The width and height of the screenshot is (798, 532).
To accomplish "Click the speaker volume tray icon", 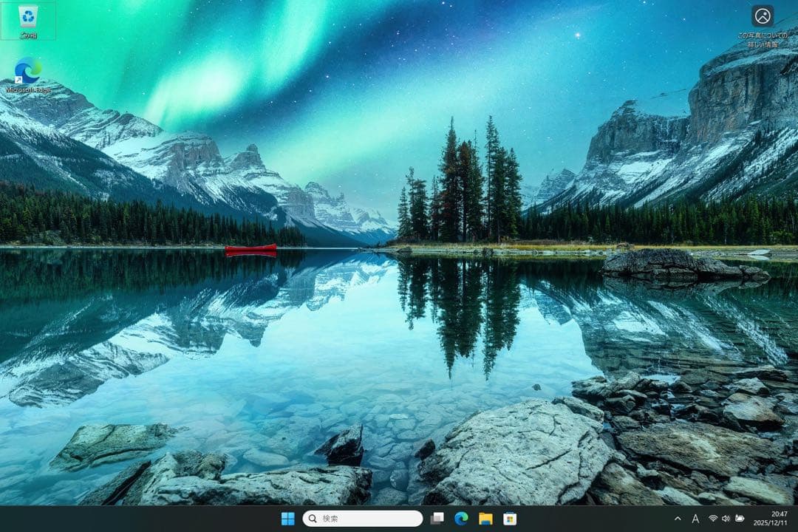I will (726, 519).
